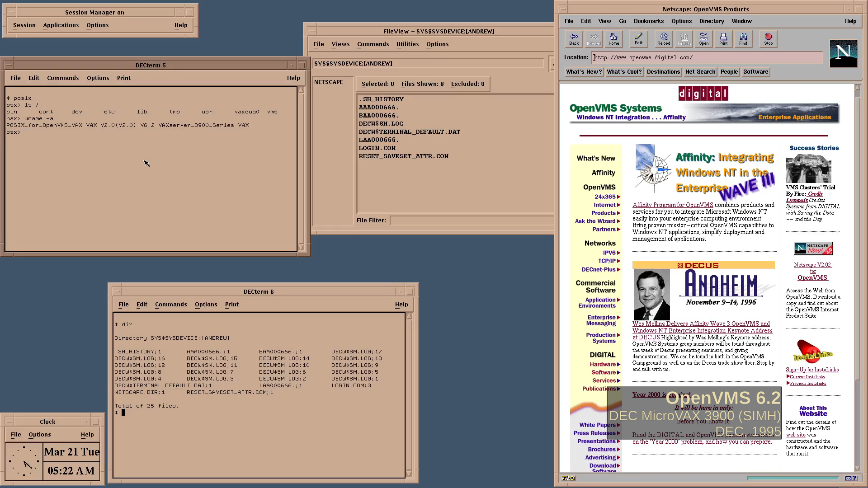Image resolution: width=868 pixels, height=488 pixels.
Task: Click the Netscape page vertical scrollbar
Action: pos(857,271)
